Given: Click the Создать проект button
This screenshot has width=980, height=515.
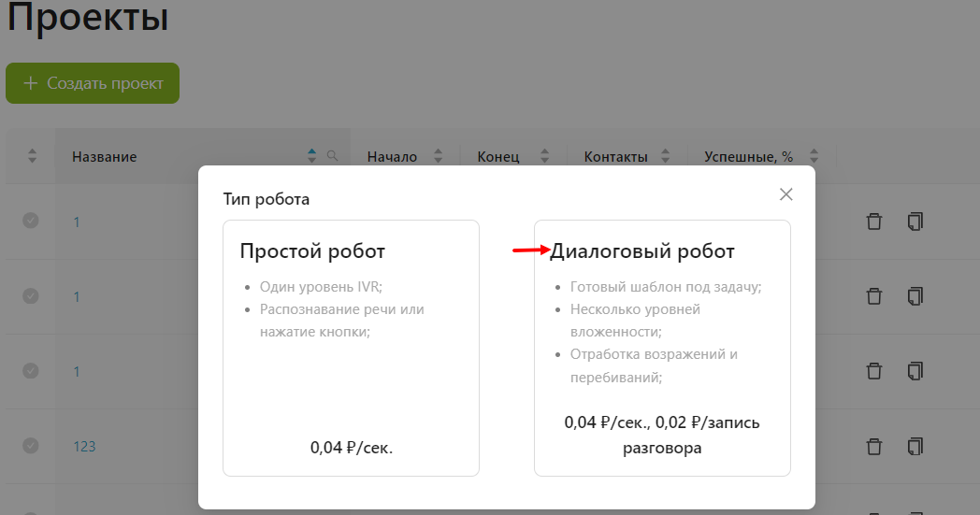Looking at the screenshot, I should [93, 83].
